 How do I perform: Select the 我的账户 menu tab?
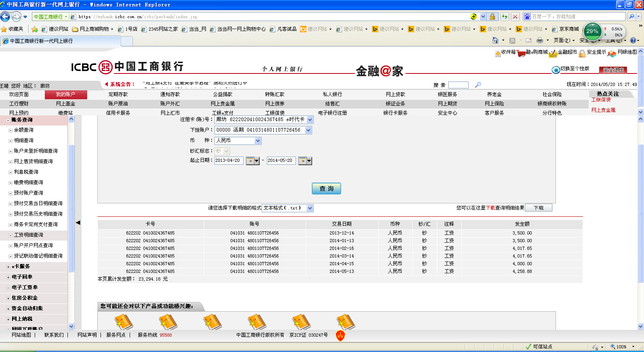point(65,94)
